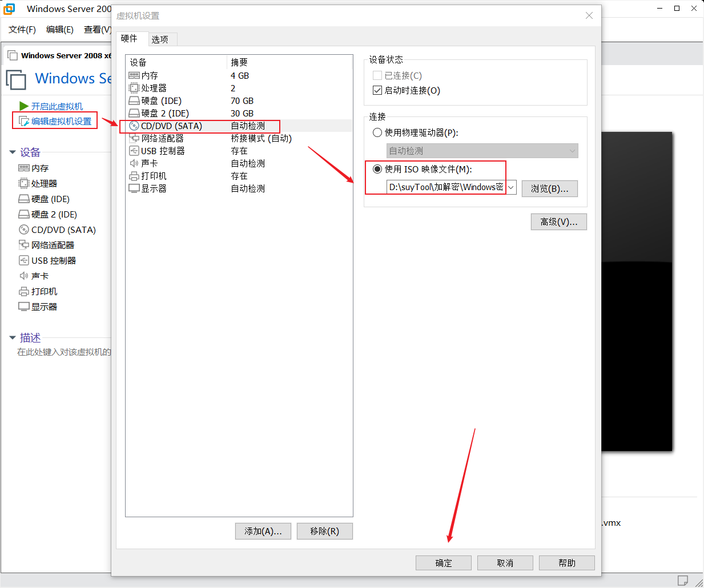Toggle the 启动时连接(O) checkbox
This screenshot has width=704, height=588.
(x=377, y=90)
